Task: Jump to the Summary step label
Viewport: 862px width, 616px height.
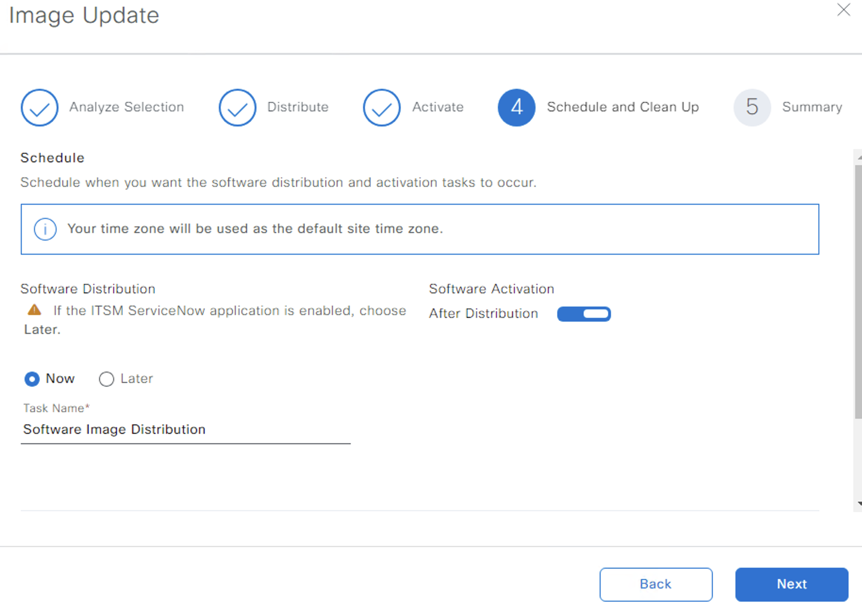Action: click(812, 107)
